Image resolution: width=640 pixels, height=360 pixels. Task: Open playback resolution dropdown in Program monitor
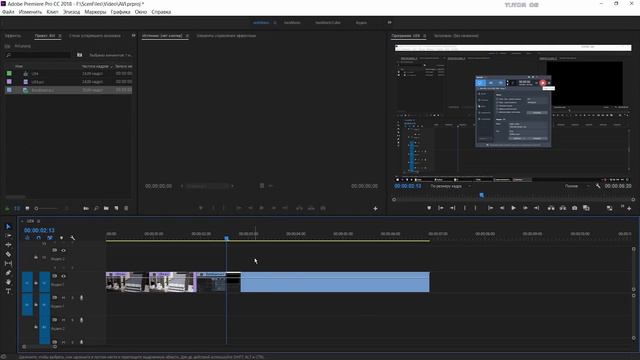577,186
